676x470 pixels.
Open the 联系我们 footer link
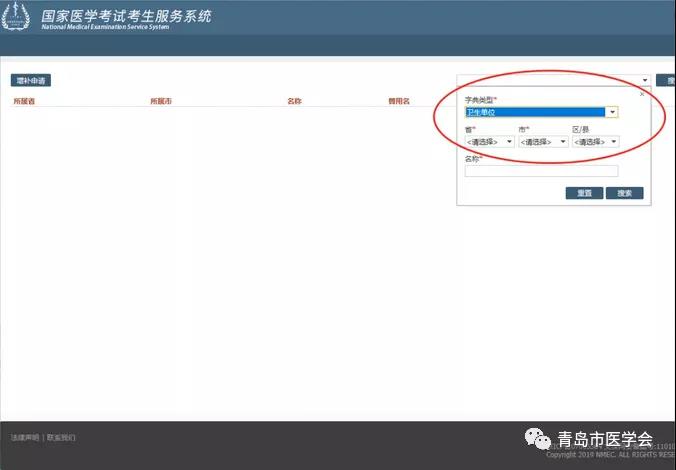[61, 438]
